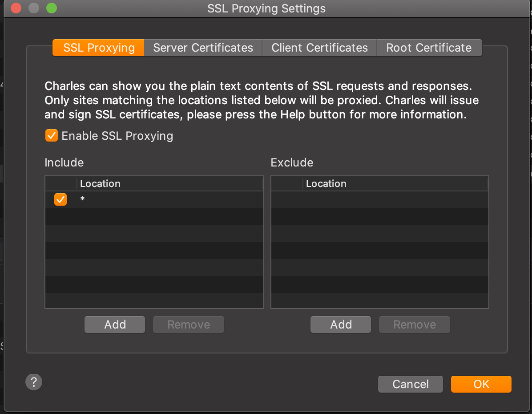Click Remove under the Exclude list

[x=415, y=325]
